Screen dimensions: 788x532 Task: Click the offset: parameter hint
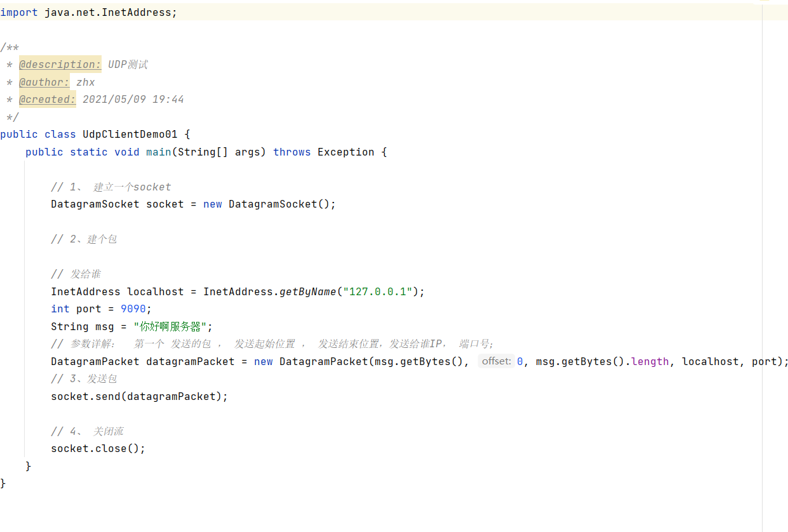click(x=497, y=361)
